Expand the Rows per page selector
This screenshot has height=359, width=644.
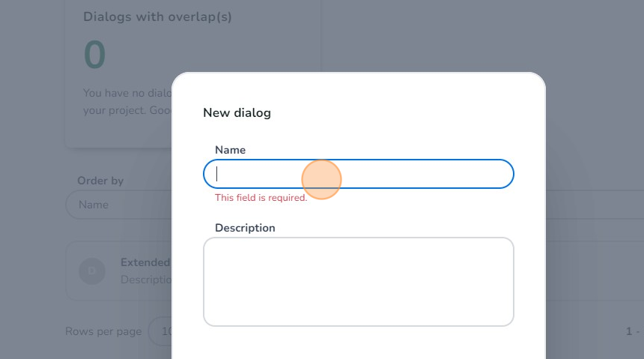(x=160, y=331)
